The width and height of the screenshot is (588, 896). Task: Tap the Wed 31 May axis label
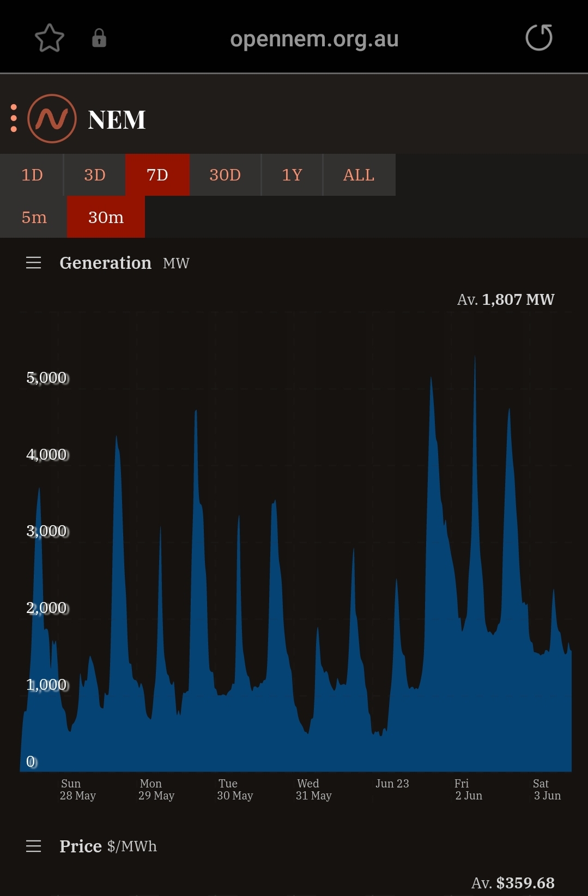313,789
